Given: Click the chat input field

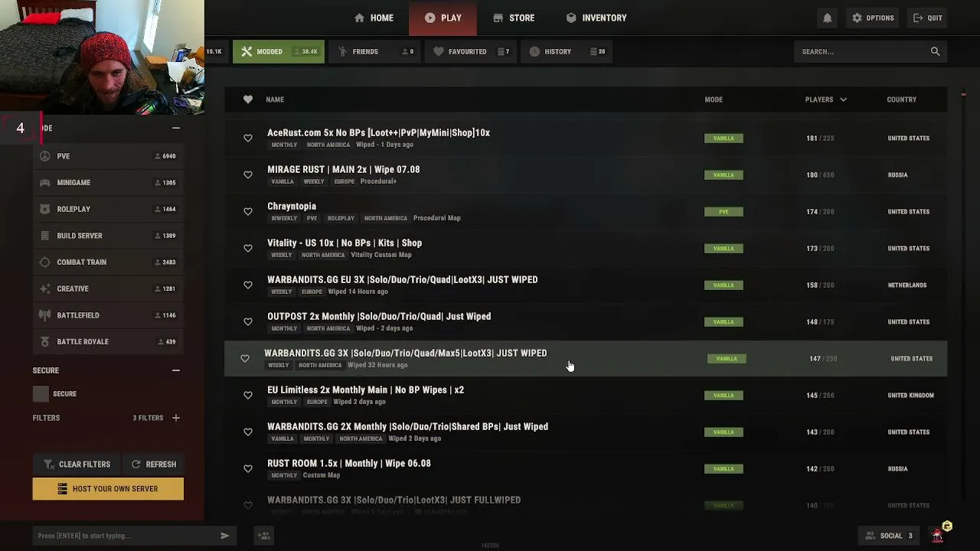Looking at the screenshot, I should point(126,536).
